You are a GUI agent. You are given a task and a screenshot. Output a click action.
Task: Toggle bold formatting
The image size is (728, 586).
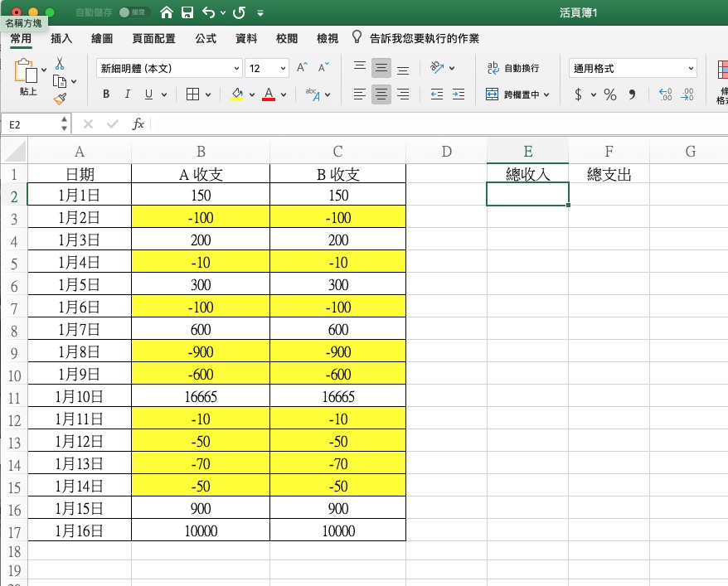tap(106, 94)
